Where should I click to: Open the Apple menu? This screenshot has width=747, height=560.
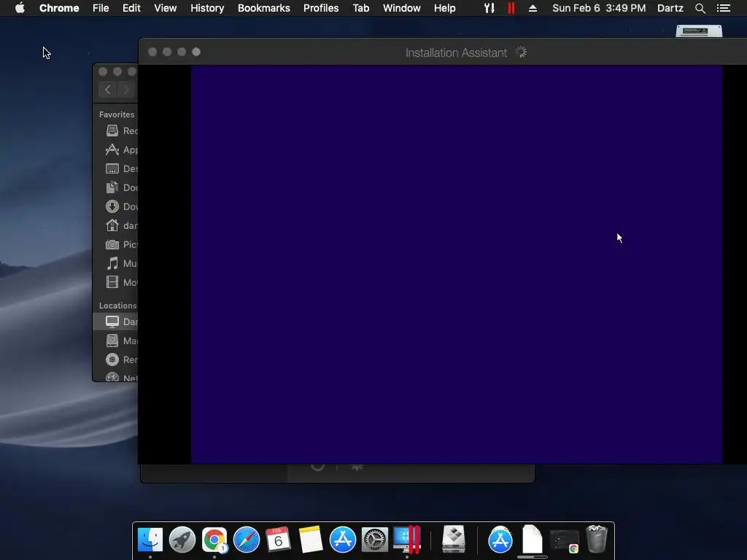[x=20, y=8]
